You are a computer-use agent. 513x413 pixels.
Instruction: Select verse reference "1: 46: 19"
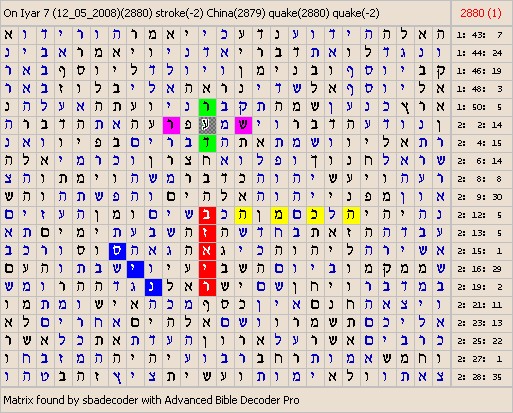coord(479,71)
